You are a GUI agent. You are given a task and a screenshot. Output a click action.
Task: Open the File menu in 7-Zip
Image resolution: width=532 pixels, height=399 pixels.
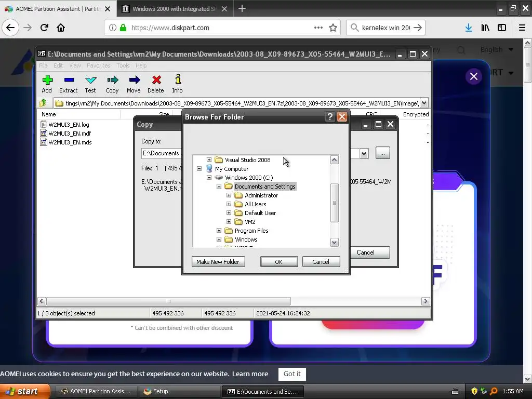point(43,65)
